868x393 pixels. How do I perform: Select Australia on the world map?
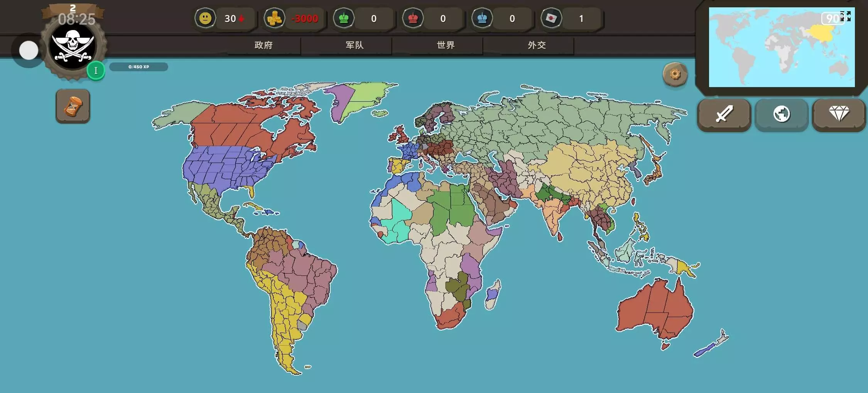(656, 308)
